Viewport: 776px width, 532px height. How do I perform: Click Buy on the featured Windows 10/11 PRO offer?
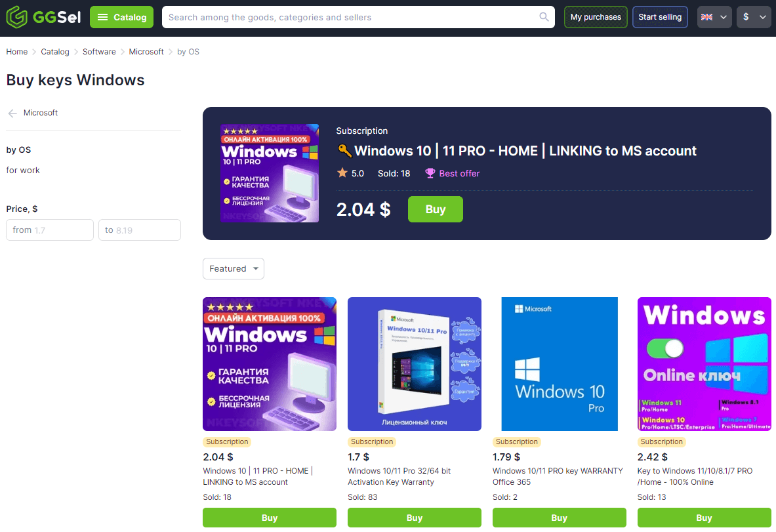(x=435, y=209)
